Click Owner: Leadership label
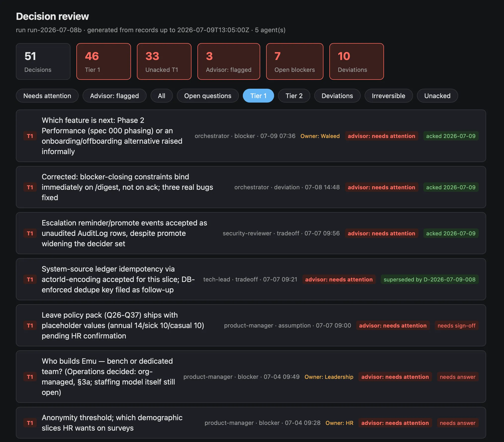Image resolution: width=504 pixels, height=442 pixels. coord(329,377)
